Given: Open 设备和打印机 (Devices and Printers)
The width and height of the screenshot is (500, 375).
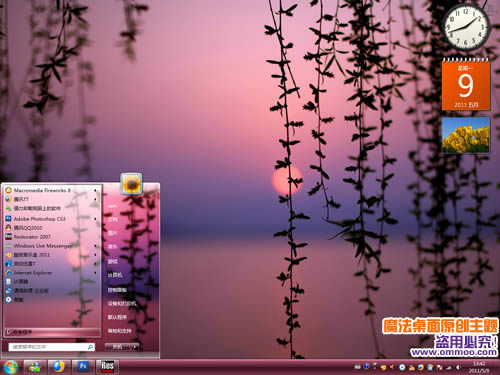Looking at the screenshot, I should [x=121, y=304].
